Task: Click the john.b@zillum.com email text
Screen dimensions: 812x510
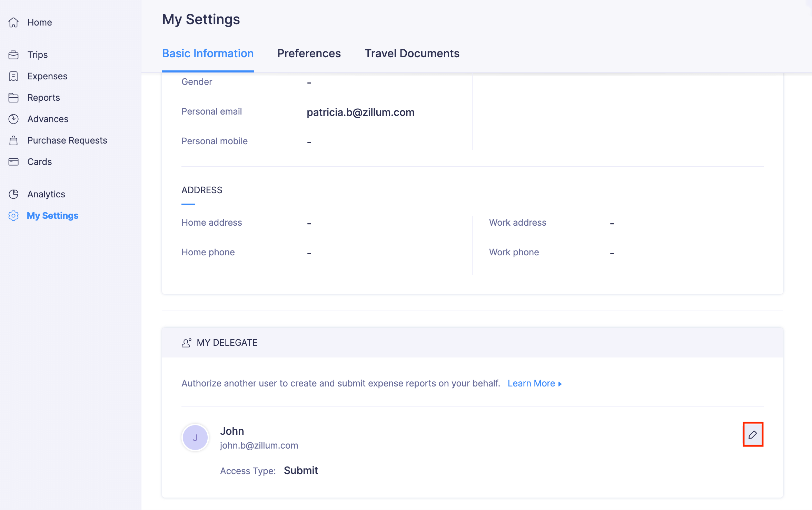Action: pos(259,445)
